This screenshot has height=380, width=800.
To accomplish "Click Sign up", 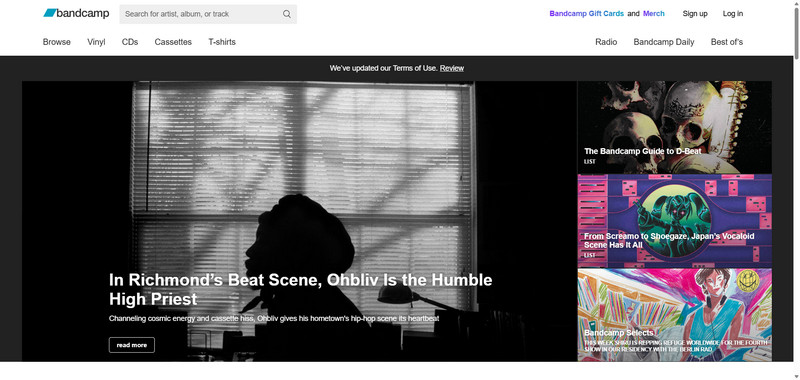I will point(695,14).
